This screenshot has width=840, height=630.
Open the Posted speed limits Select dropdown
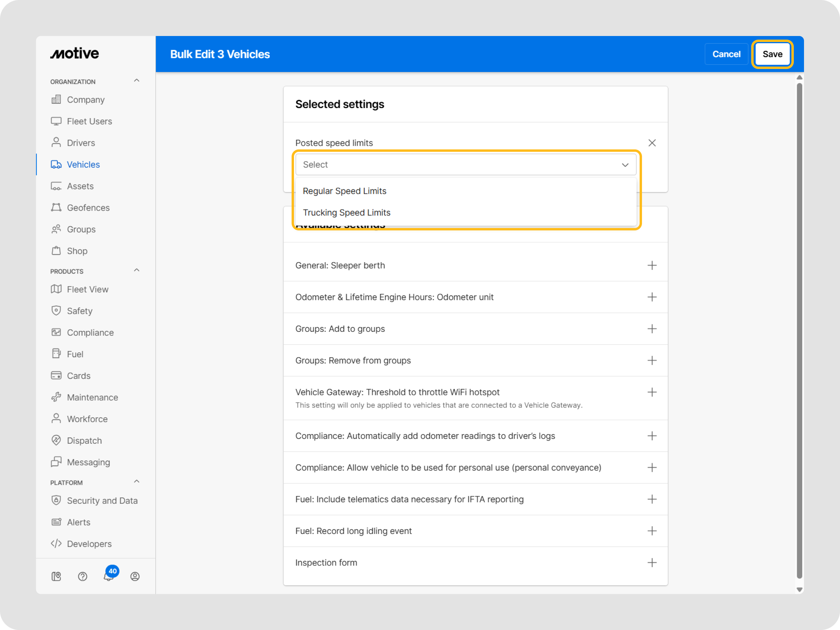(466, 164)
